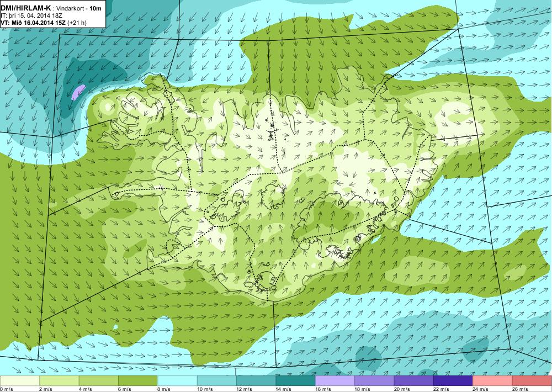Click the '(+21 h)' forecast offset text

coord(76,23)
